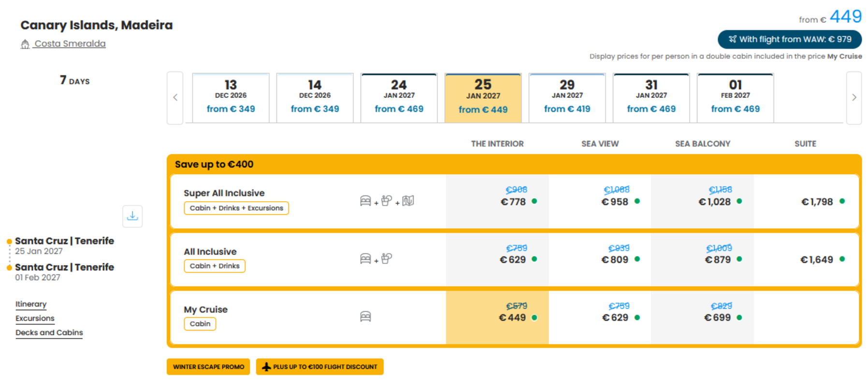Click the drinks icon in Super All Inclusive row

[387, 201]
